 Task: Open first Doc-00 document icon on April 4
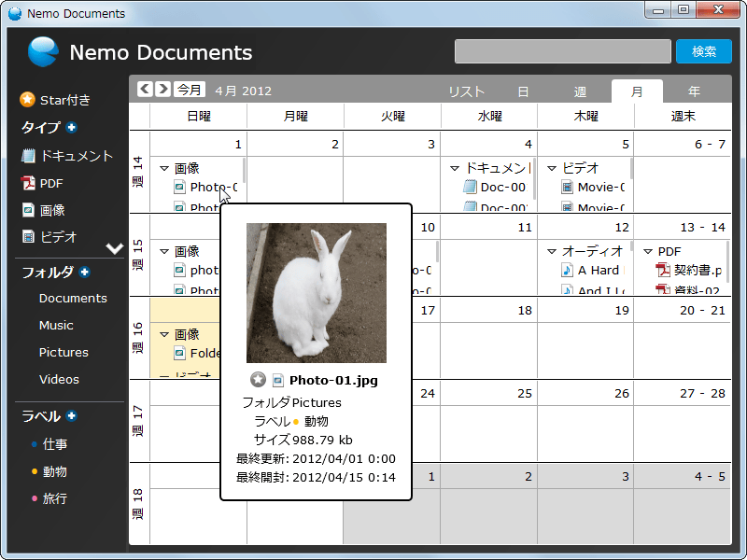click(470, 188)
